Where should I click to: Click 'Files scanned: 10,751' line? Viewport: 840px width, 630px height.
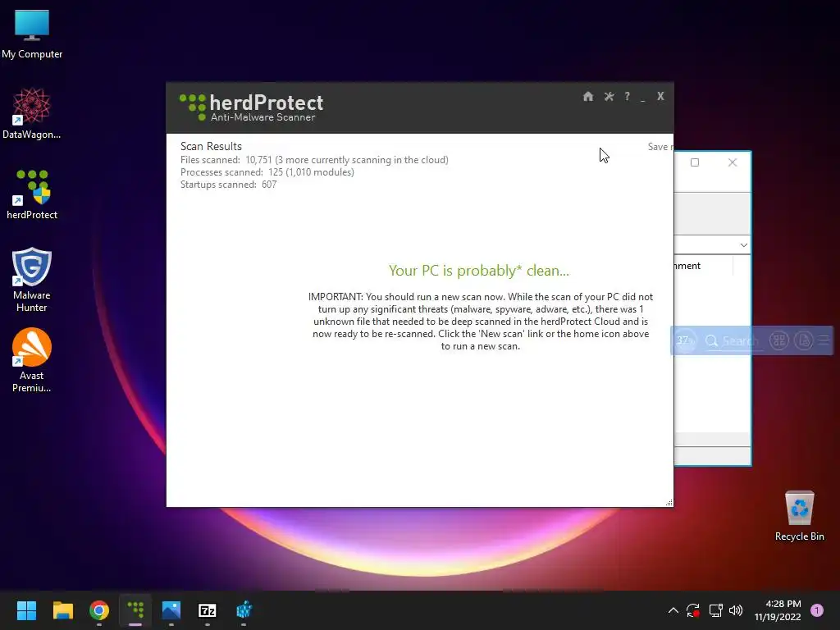(x=314, y=160)
